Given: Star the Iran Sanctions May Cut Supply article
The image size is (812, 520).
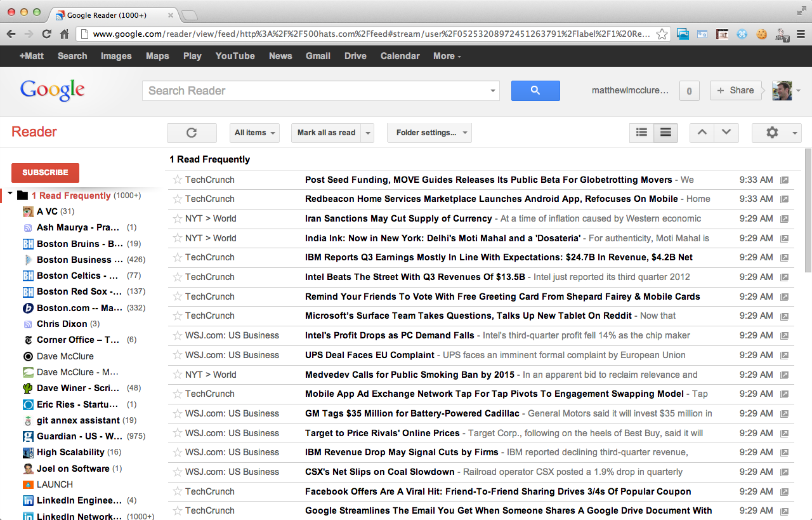Looking at the screenshot, I should [177, 218].
